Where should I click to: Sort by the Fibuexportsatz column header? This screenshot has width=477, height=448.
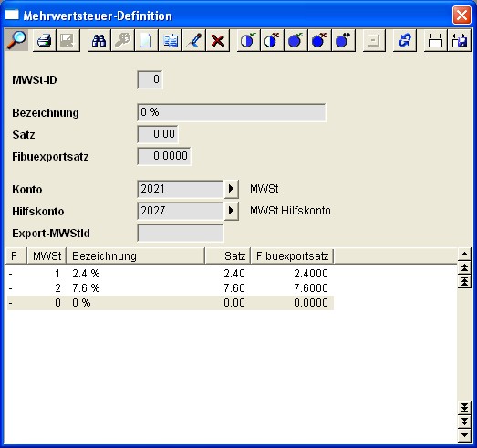[x=292, y=256]
